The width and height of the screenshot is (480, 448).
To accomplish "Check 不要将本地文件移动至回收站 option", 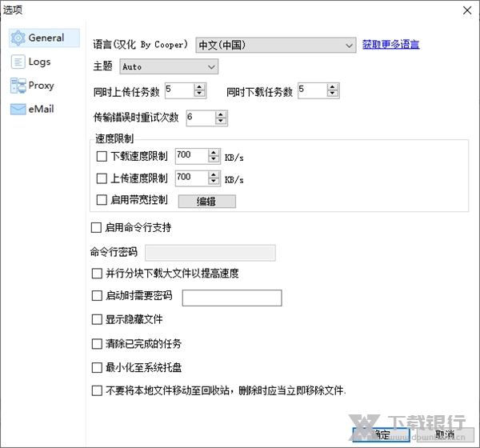I will (97, 390).
